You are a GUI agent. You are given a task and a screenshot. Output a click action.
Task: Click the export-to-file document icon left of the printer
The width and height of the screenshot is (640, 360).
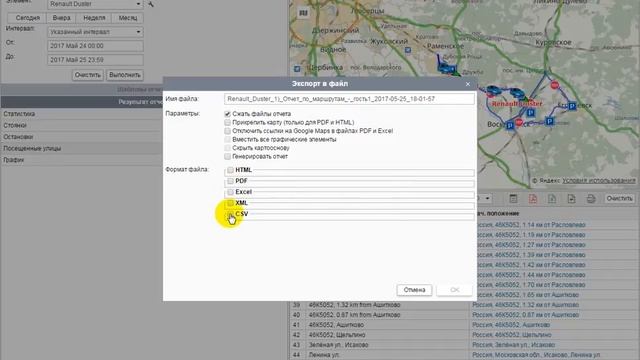point(571,199)
